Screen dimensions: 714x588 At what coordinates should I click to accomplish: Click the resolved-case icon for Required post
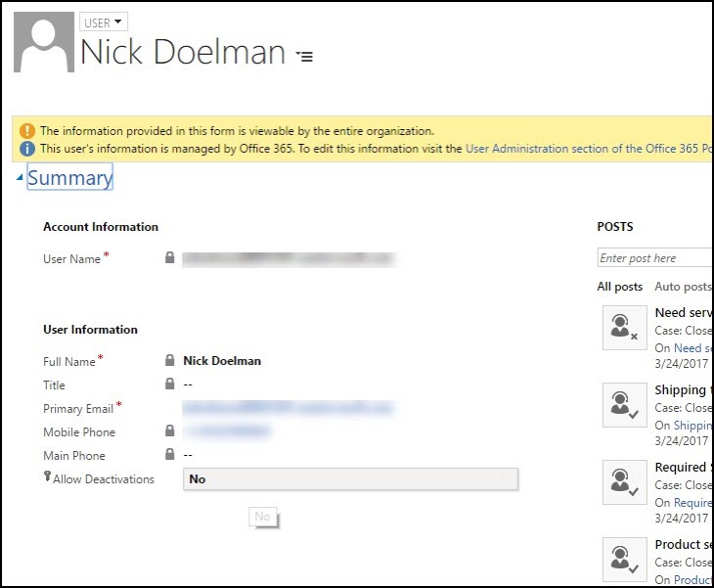624,482
